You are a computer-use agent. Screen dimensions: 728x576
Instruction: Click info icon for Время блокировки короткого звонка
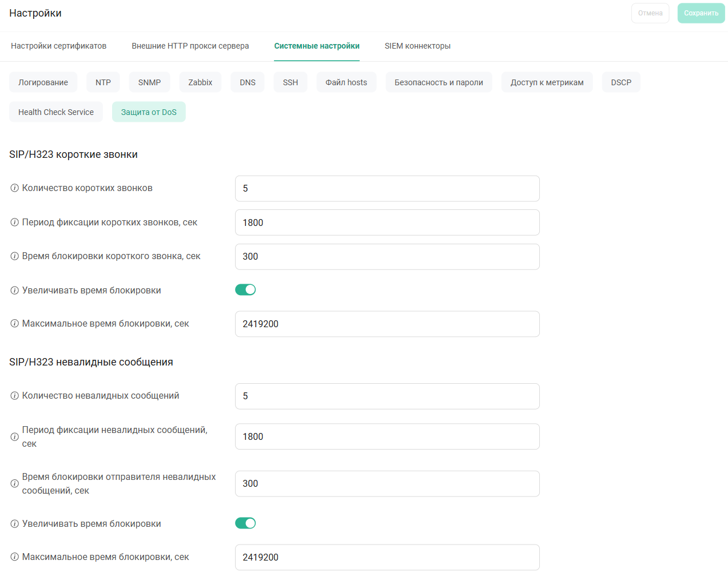click(x=15, y=256)
